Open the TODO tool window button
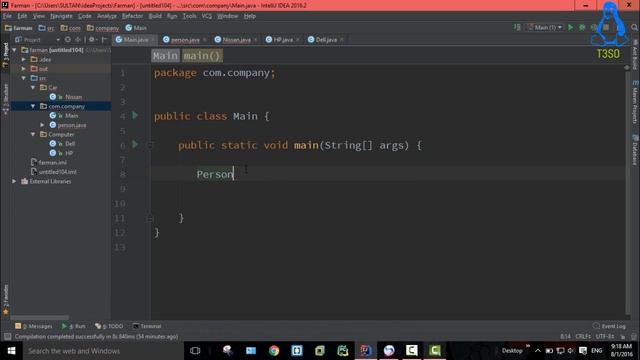 (109, 326)
